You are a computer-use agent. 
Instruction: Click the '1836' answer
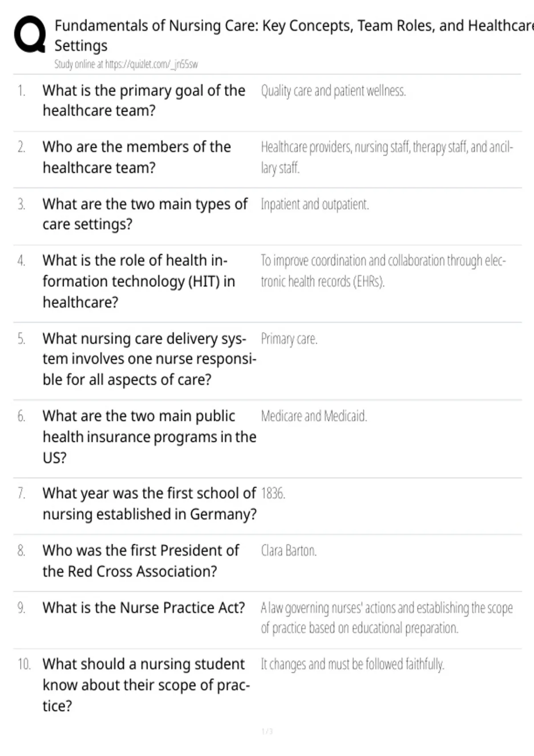(273, 493)
